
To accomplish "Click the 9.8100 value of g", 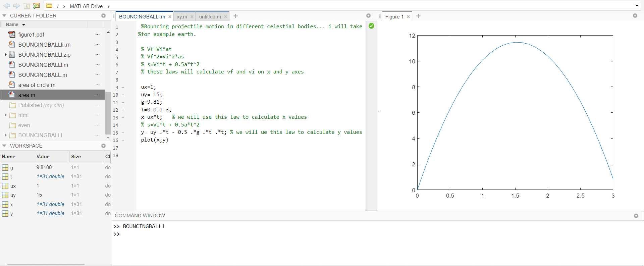I will pos(44,167).
